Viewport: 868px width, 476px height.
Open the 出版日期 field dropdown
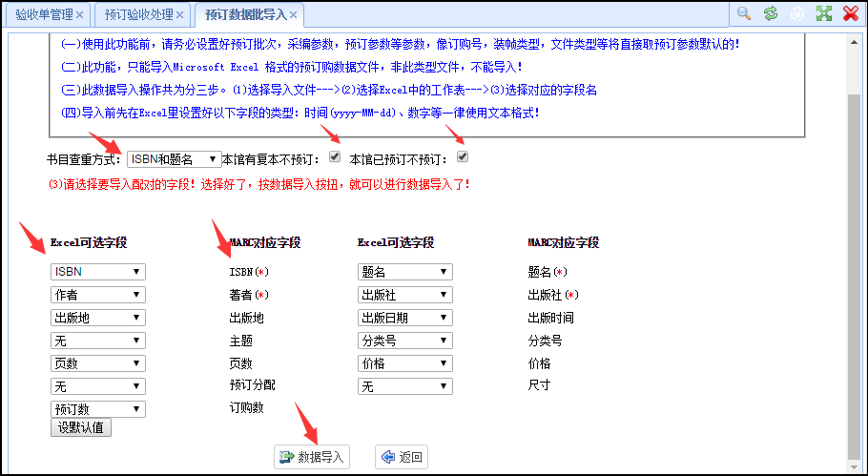point(405,318)
